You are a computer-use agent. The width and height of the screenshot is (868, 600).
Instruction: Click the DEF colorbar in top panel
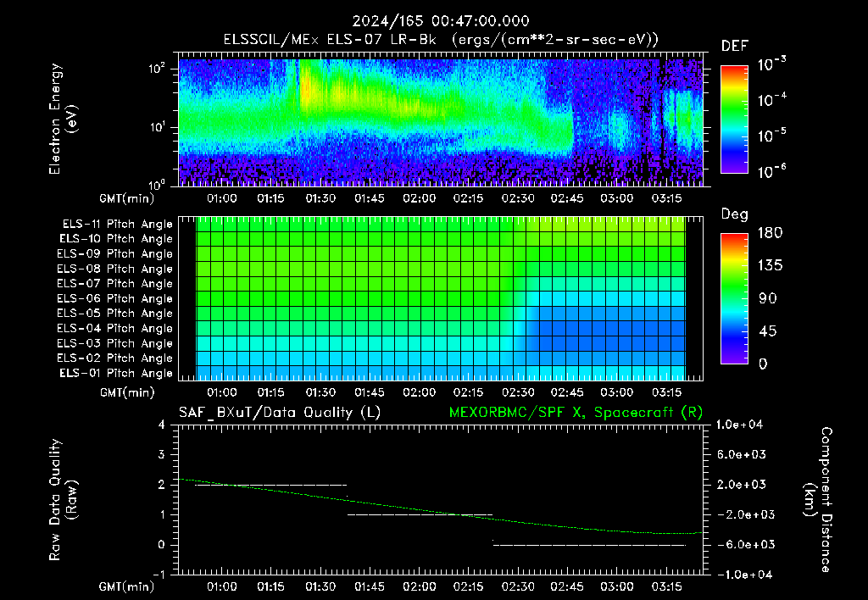[734, 119]
